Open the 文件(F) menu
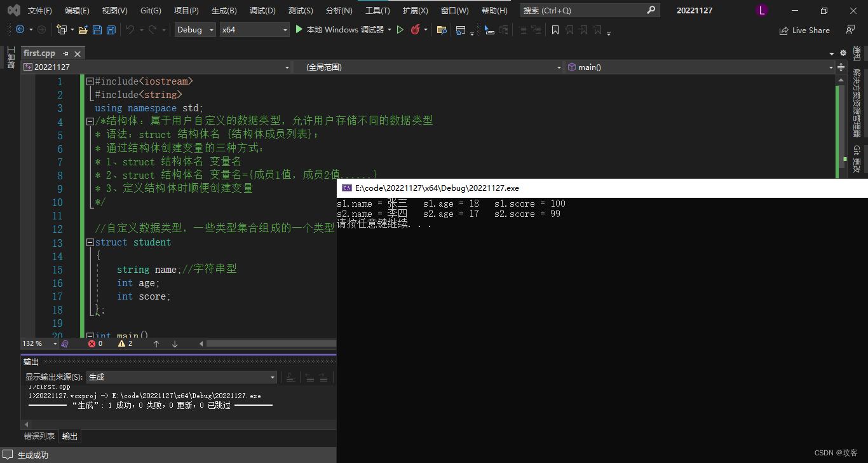 (x=39, y=10)
